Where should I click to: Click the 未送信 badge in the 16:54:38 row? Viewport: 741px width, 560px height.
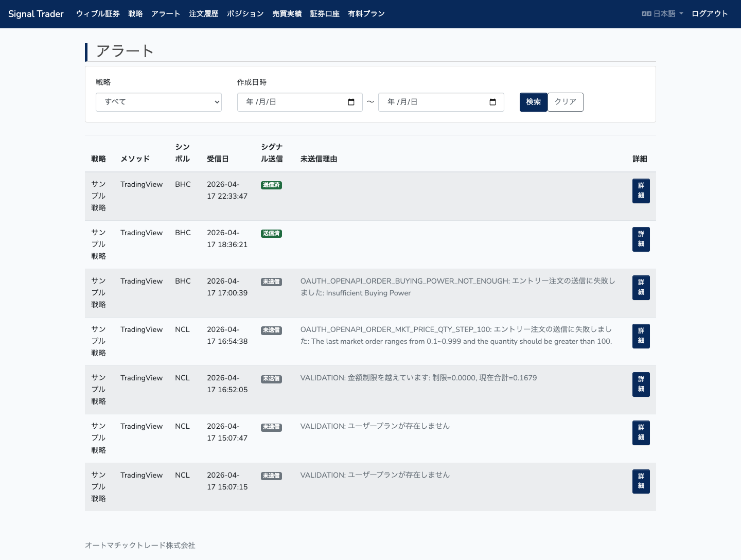click(x=271, y=330)
